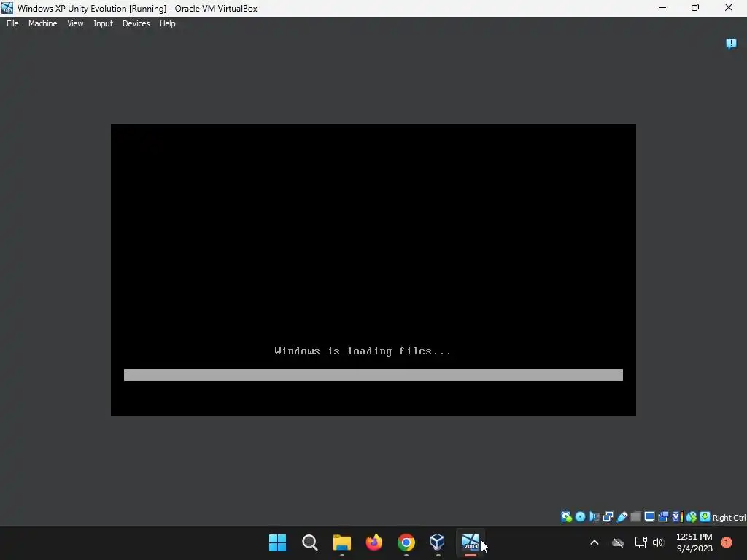Image resolution: width=747 pixels, height=560 pixels.
Task: Expand the hidden system tray icons
Action: (594, 542)
